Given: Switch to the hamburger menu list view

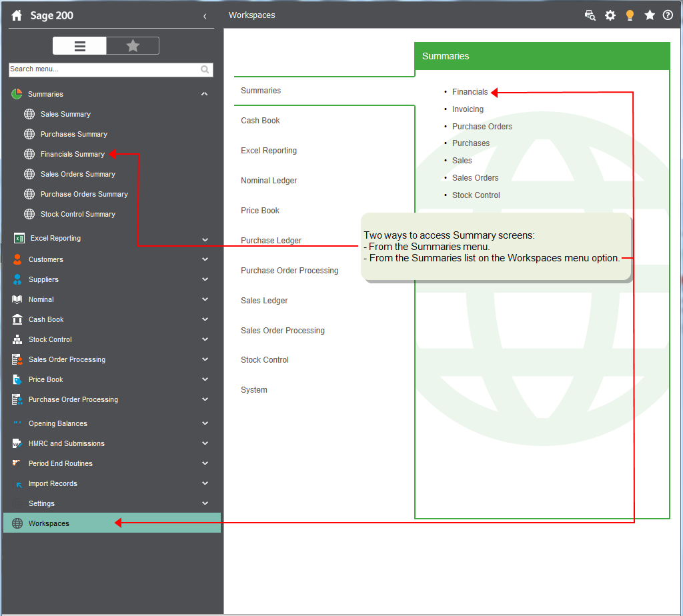Looking at the screenshot, I should [79, 45].
